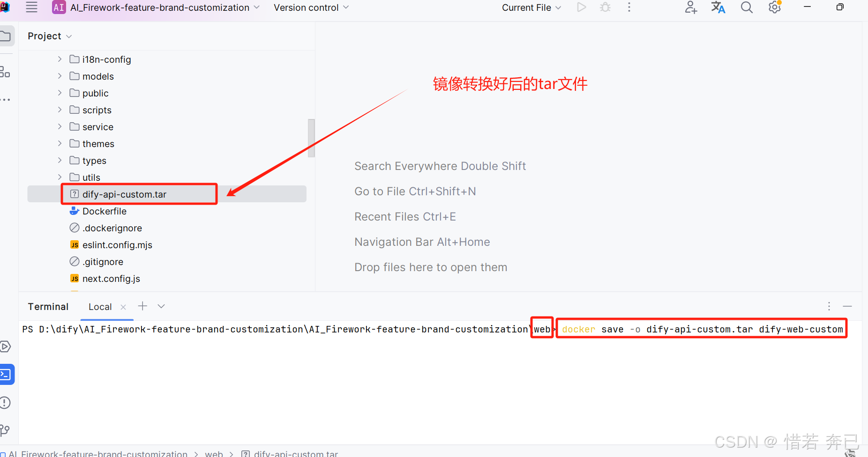The height and width of the screenshot is (457, 868).
Task: Click the Debug bug icon
Action: click(605, 7)
